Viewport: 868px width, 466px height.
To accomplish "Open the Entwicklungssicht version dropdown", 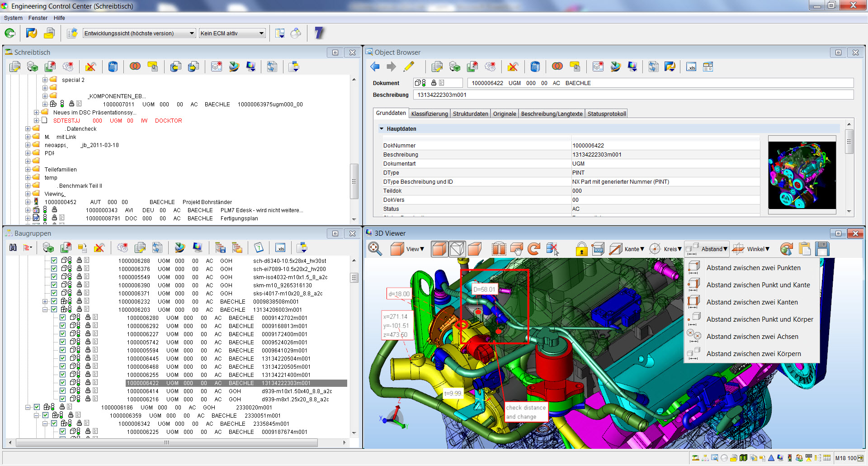I will (x=192, y=33).
